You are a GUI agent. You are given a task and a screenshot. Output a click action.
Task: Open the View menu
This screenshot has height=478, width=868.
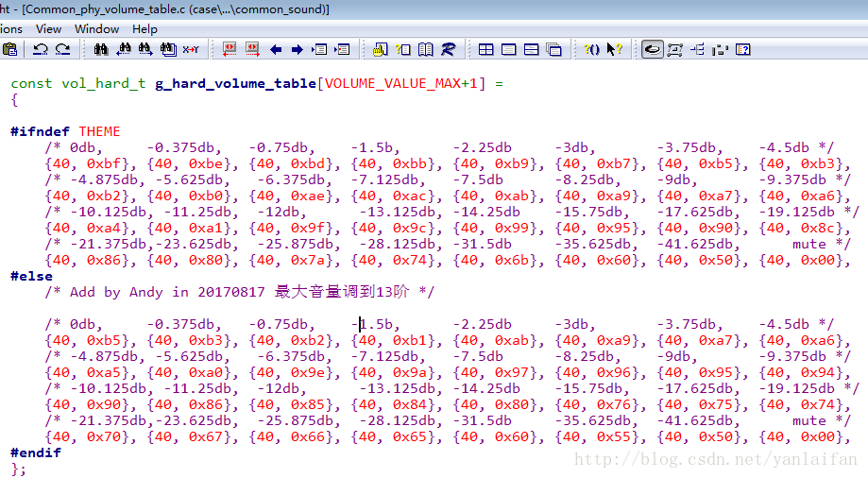coord(49,28)
